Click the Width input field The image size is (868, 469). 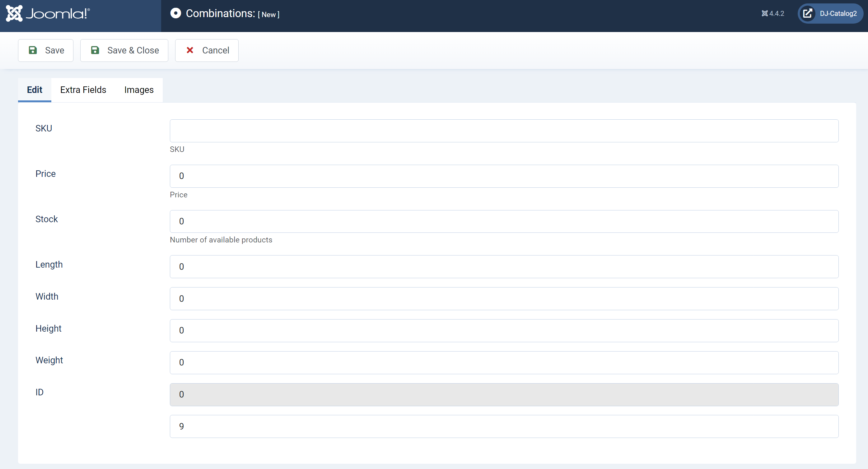point(504,299)
